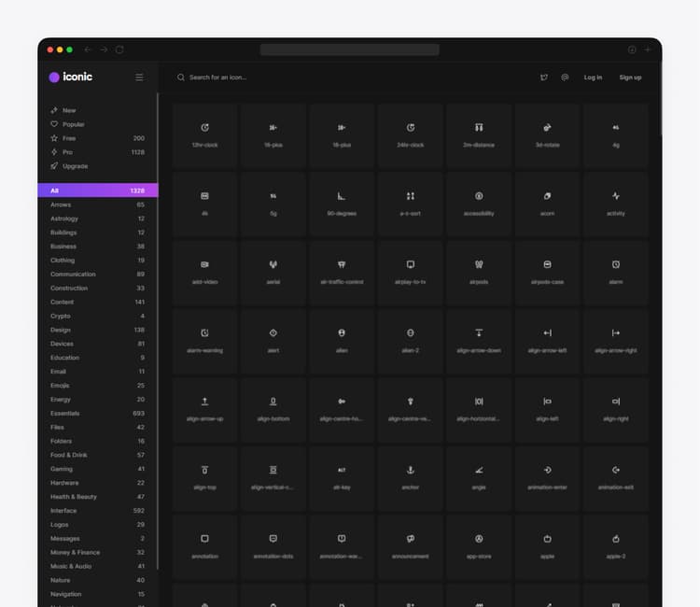The height and width of the screenshot is (607, 700).
Task: Select the acorn icon
Action: coord(547,205)
